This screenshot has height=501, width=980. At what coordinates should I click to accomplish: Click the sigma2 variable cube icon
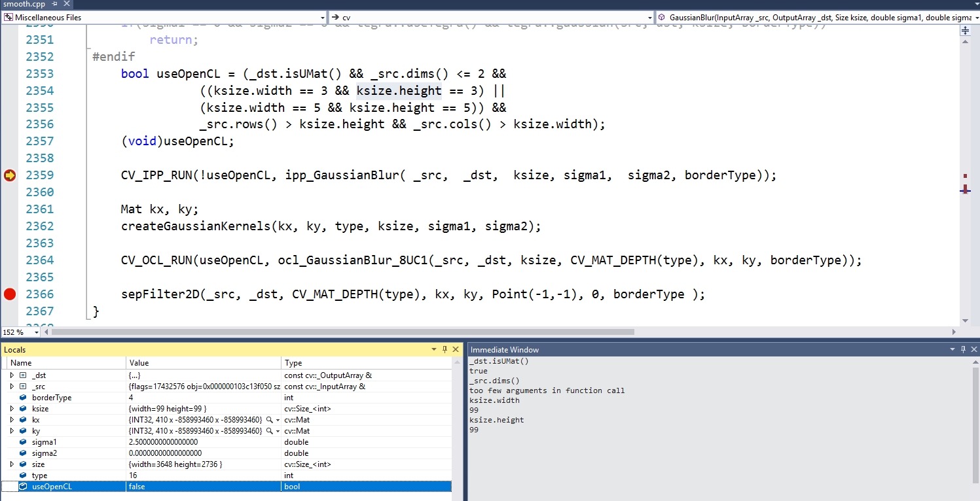tap(23, 453)
